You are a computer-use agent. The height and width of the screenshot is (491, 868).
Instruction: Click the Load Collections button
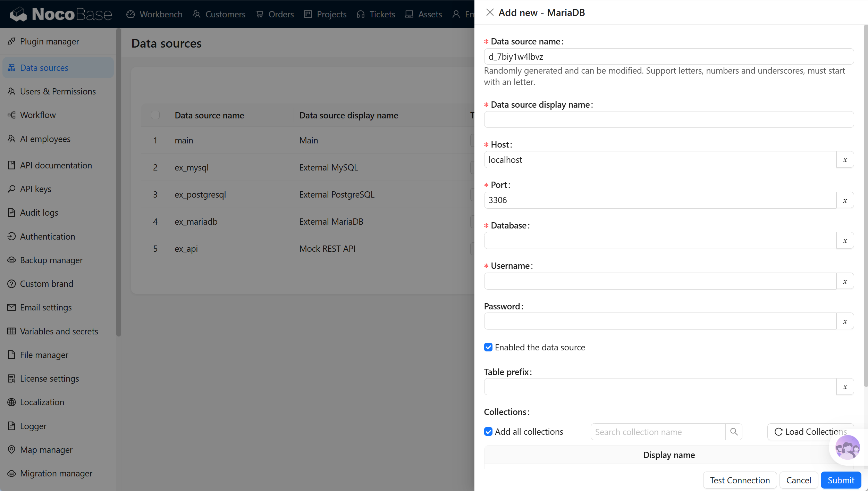[x=810, y=432]
